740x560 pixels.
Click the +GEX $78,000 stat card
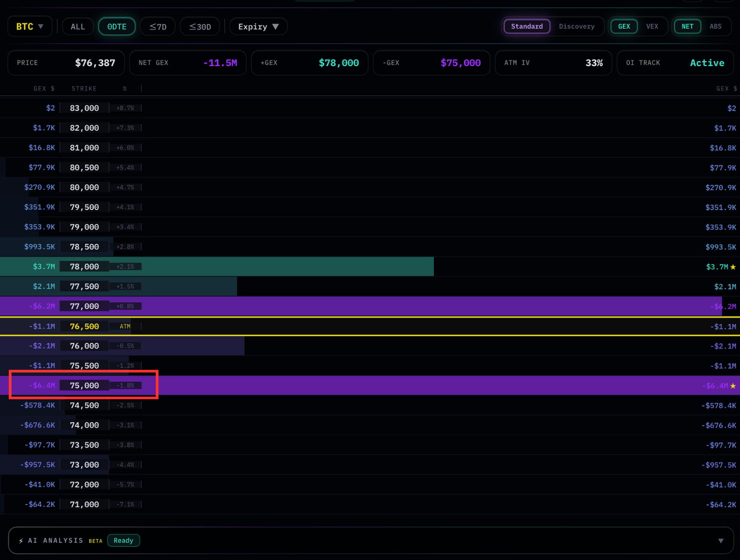tap(309, 62)
